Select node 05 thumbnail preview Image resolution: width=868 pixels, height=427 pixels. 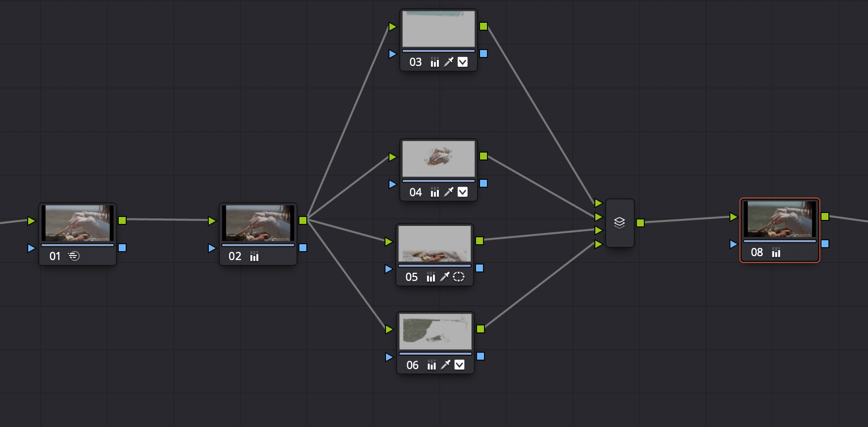[434, 243]
